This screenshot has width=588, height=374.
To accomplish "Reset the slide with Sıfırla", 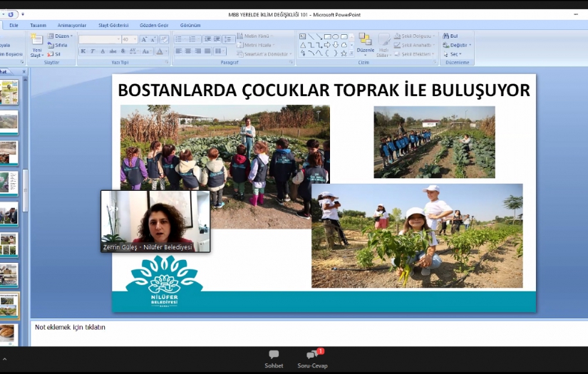I will [x=58, y=45].
